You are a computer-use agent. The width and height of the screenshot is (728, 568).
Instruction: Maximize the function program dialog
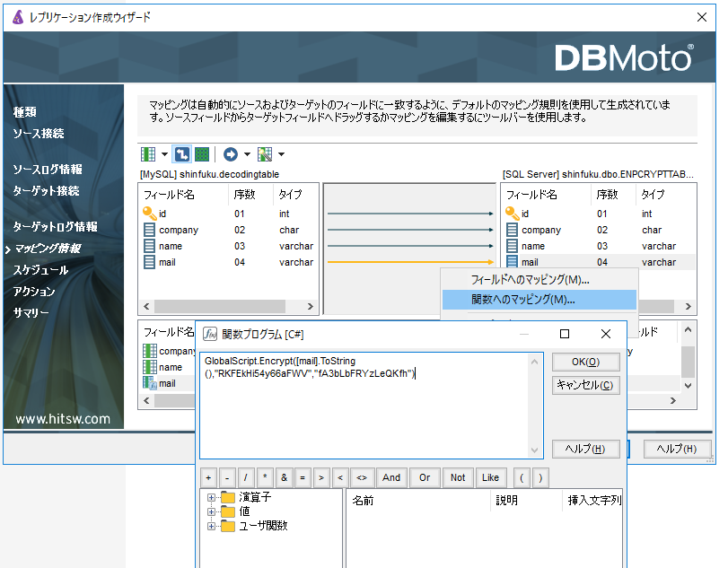pyautogui.click(x=565, y=334)
